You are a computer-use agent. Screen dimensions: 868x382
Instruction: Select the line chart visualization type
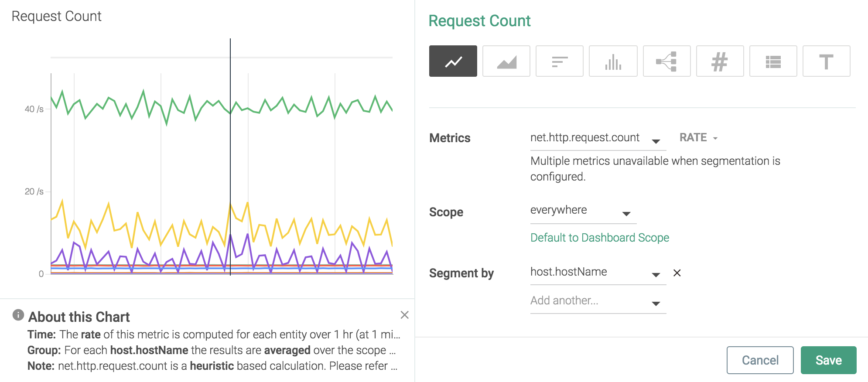tap(453, 61)
